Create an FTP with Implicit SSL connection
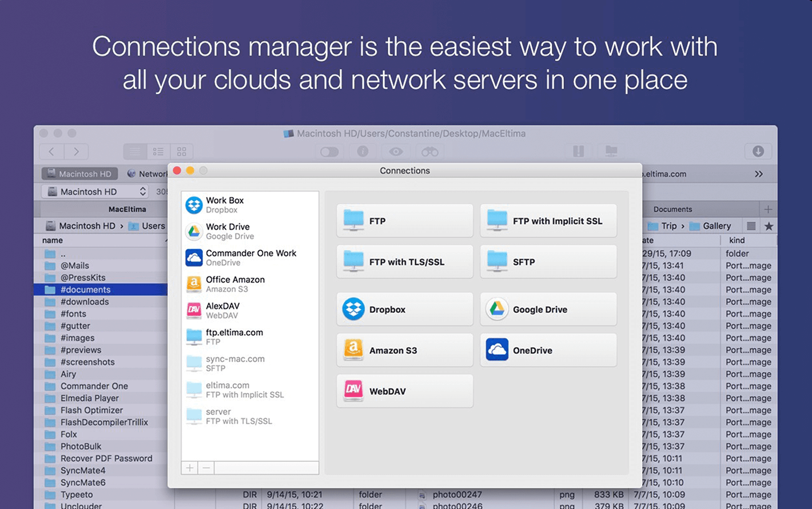The image size is (812, 509). coord(548,221)
